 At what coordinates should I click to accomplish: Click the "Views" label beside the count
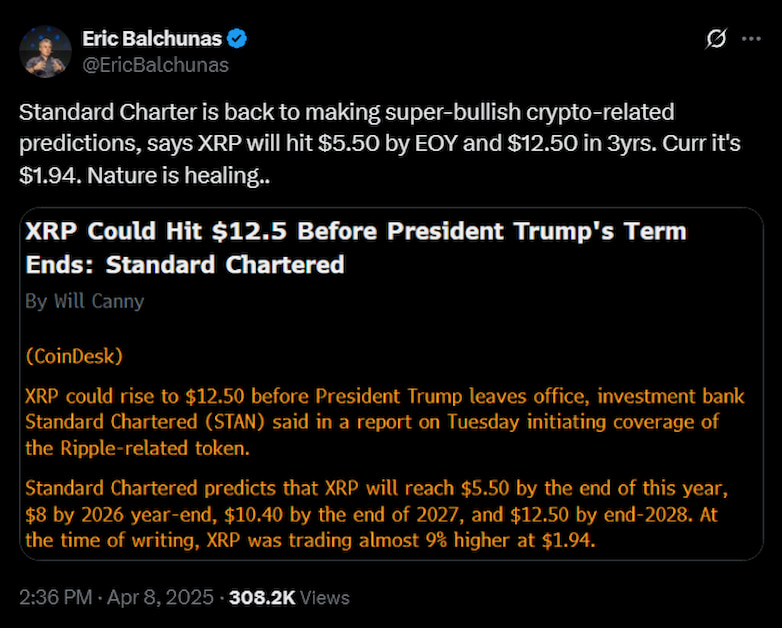coord(325,597)
